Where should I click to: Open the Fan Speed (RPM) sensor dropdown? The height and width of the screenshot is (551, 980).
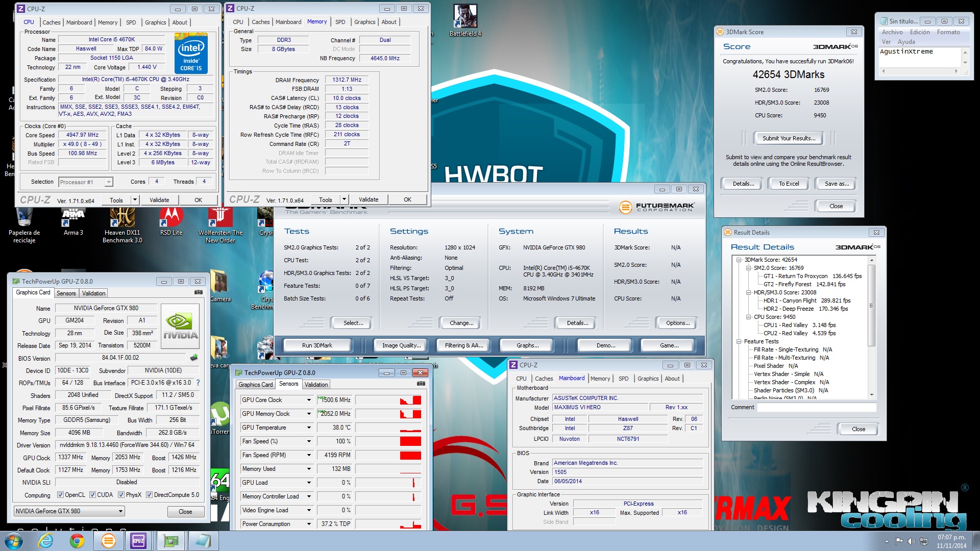(x=309, y=455)
